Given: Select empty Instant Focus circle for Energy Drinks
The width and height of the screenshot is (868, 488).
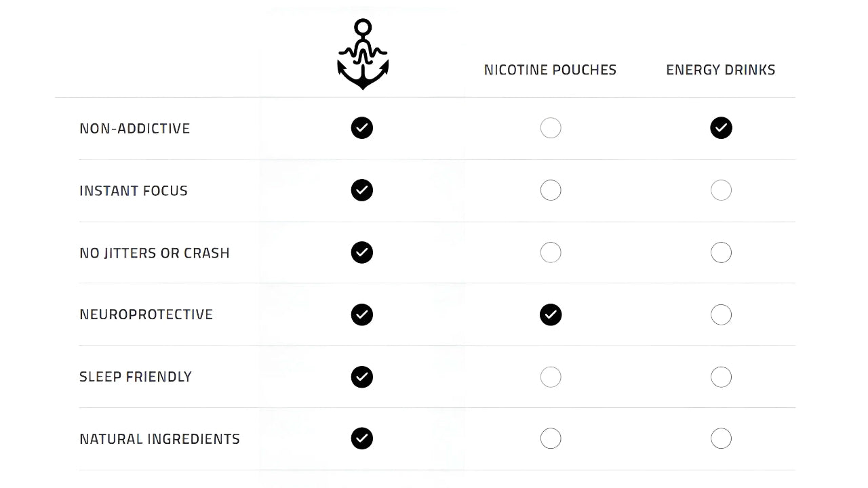Looking at the screenshot, I should (721, 190).
